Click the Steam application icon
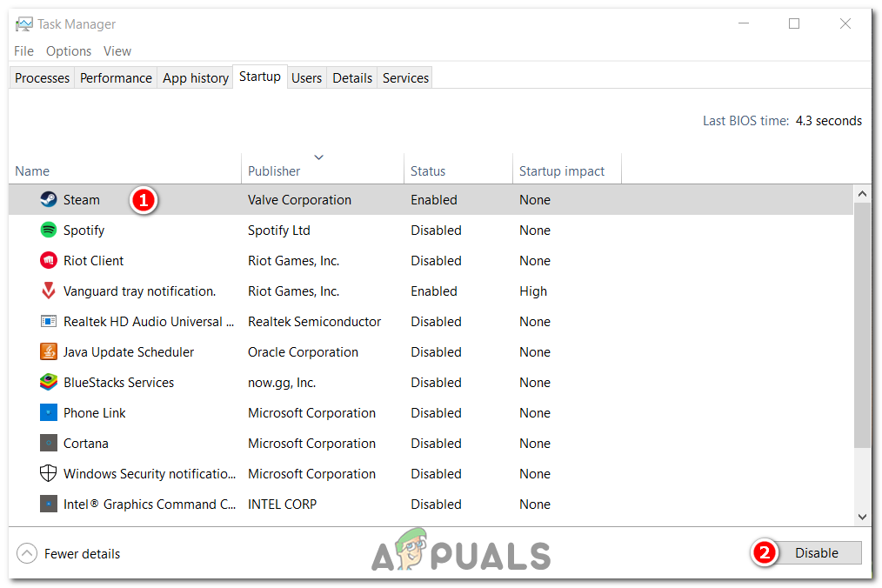 tap(48, 199)
